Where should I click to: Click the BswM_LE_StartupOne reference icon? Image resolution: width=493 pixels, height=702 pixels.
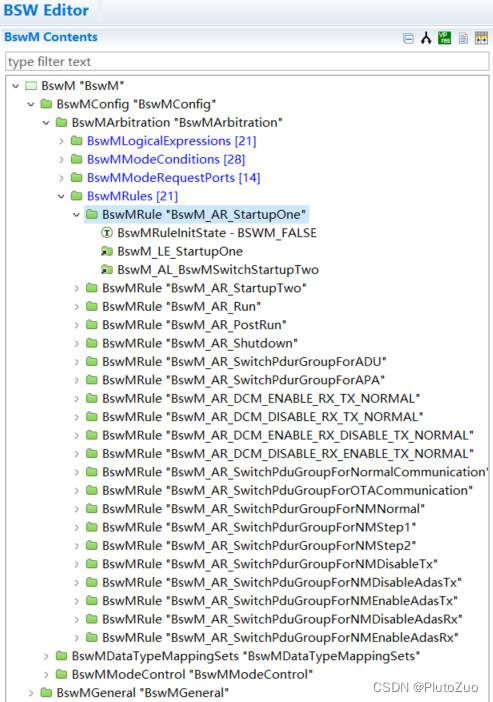(x=107, y=251)
